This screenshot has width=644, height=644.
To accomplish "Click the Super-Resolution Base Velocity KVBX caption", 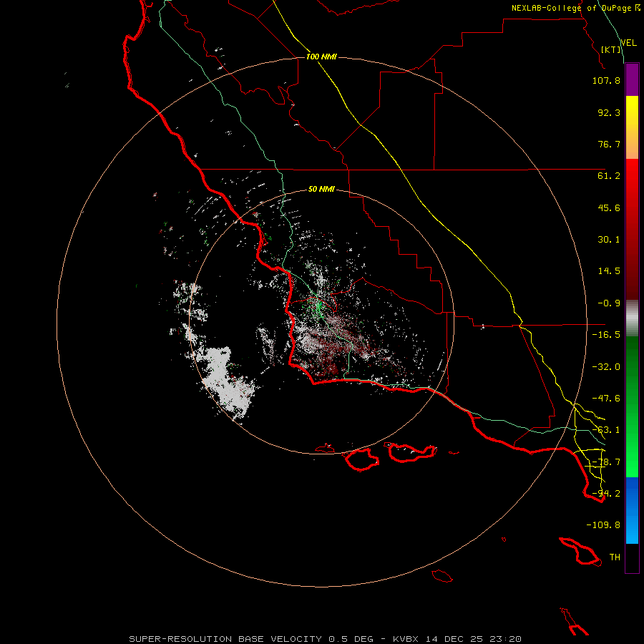I will (326, 639).
